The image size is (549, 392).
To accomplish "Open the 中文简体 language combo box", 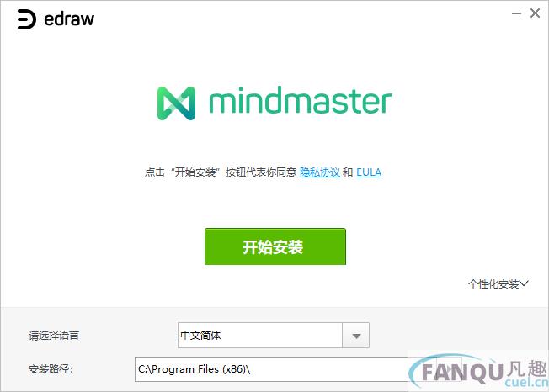I will click(x=274, y=336).
